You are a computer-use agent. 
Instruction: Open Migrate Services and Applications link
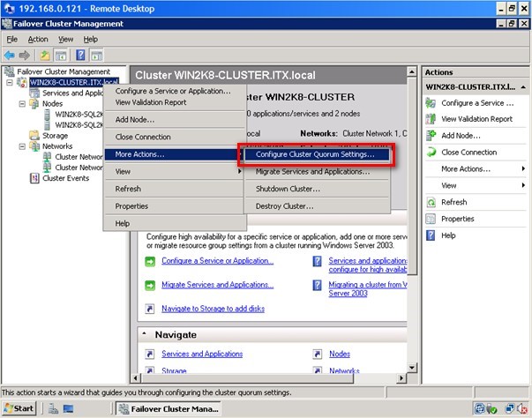(217, 285)
